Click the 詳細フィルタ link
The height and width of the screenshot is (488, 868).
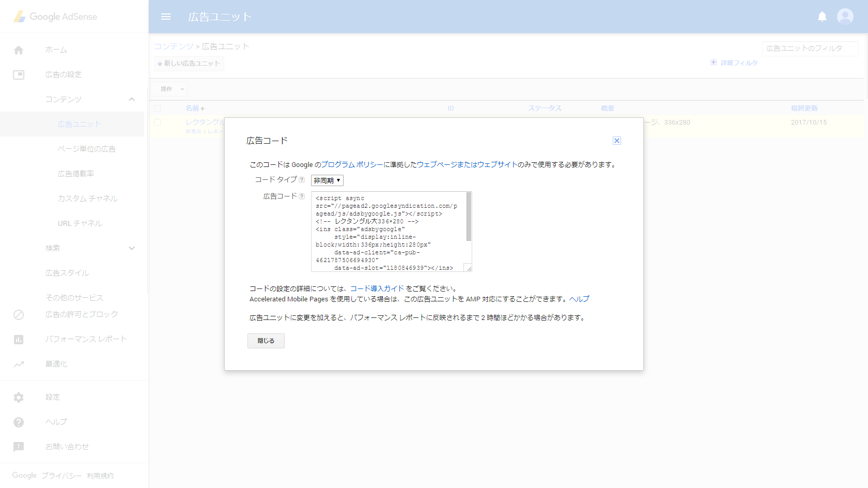point(739,63)
